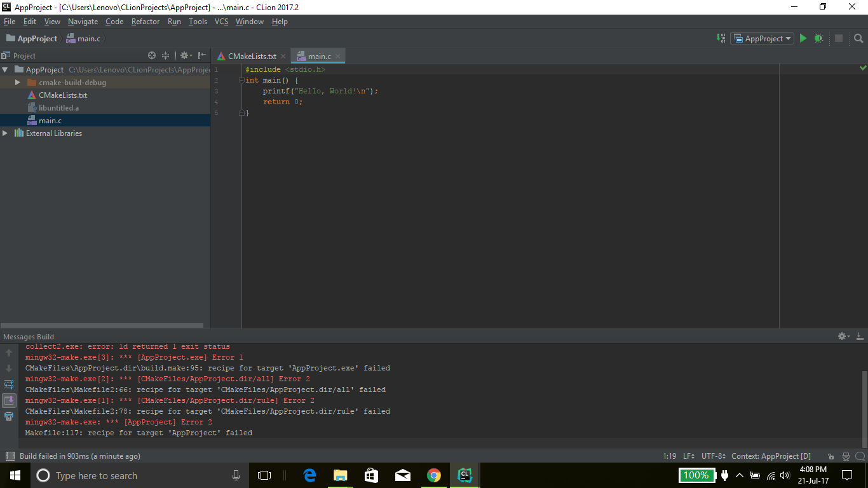
Task: Hide the Project tool window
Action: click(202, 56)
